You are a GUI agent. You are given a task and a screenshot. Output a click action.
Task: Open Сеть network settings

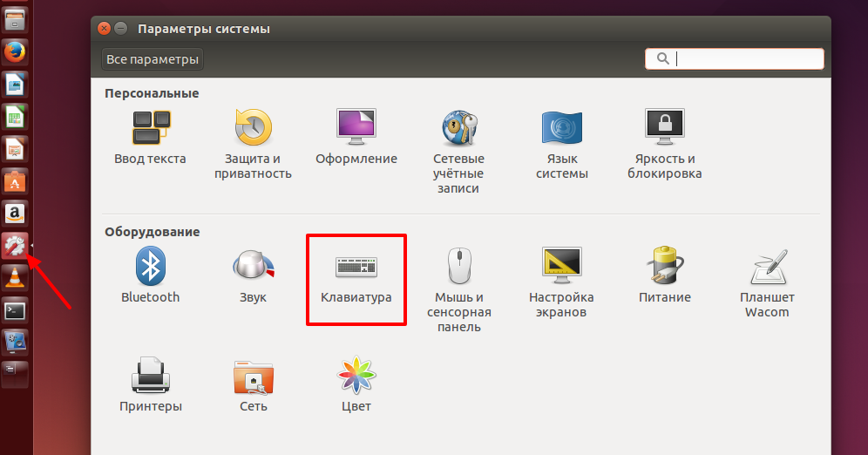[x=254, y=384]
